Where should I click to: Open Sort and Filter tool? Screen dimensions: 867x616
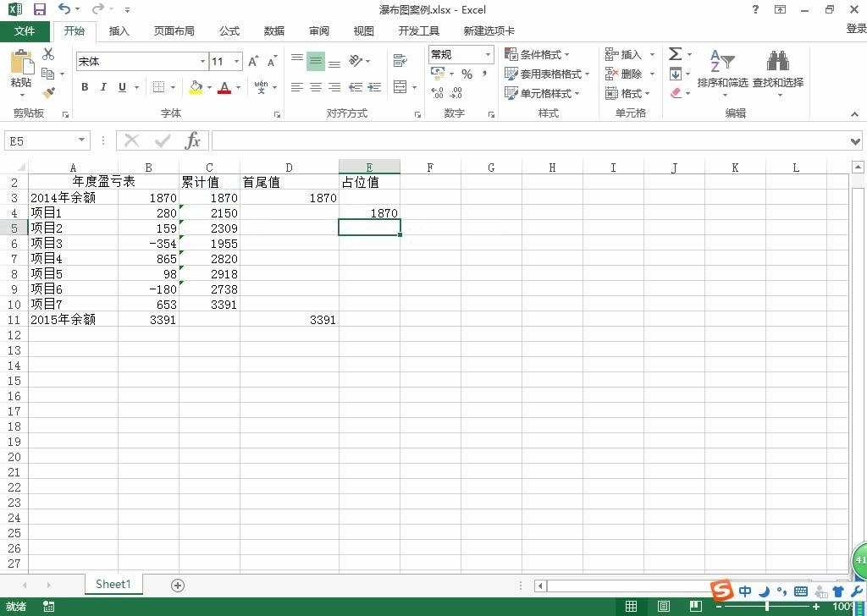pos(722,73)
